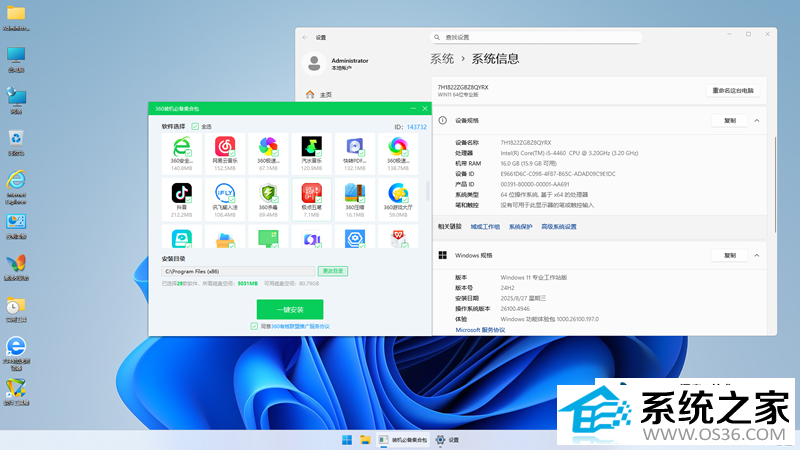
Task: Click the magnifier icon in the Settings search box
Action: (437, 37)
